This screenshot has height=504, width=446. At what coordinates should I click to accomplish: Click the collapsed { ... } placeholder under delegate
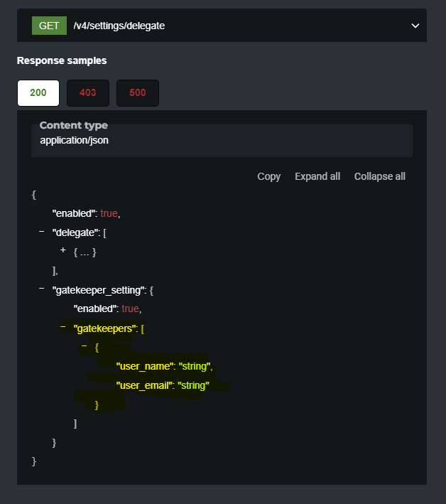85,252
